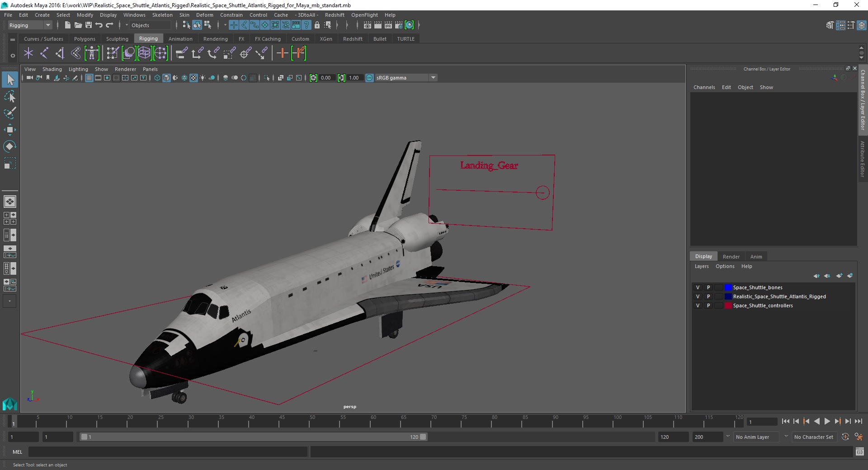Click the Parent Constraint shelf icon
The height and width of the screenshot is (470, 868).
tap(181, 53)
